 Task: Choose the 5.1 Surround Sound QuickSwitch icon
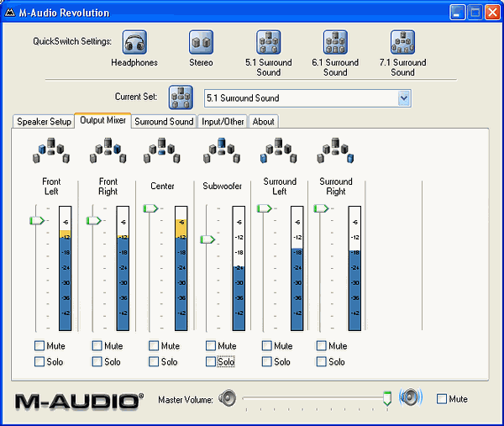tap(269, 42)
